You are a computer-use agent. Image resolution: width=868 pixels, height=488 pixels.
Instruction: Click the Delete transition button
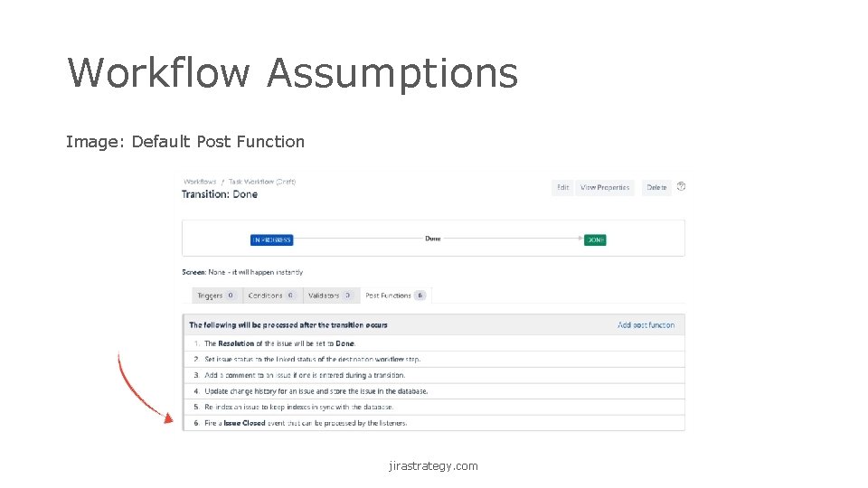pos(656,187)
